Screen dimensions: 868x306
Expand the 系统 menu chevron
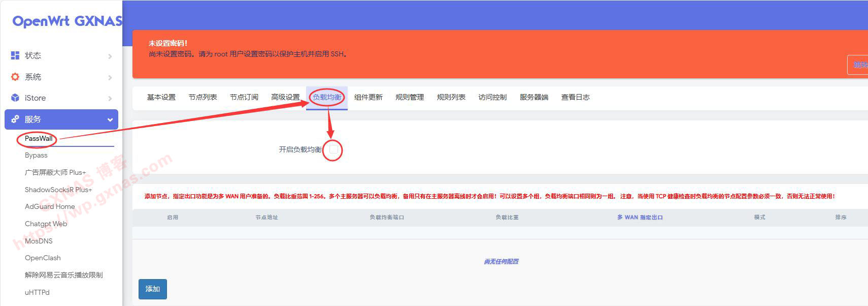(110, 77)
